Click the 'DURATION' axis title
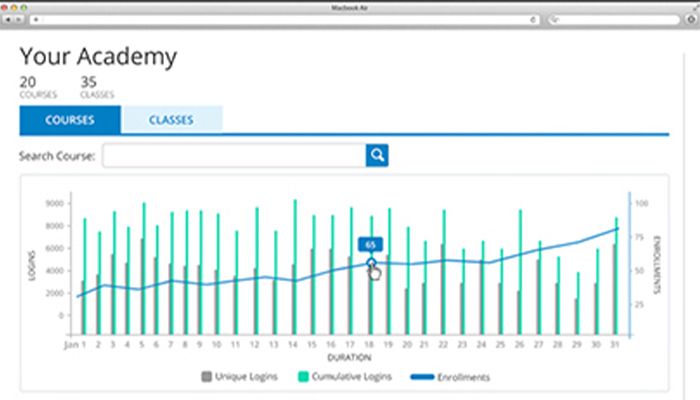Screen dimensions: 700x400 (349, 358)
